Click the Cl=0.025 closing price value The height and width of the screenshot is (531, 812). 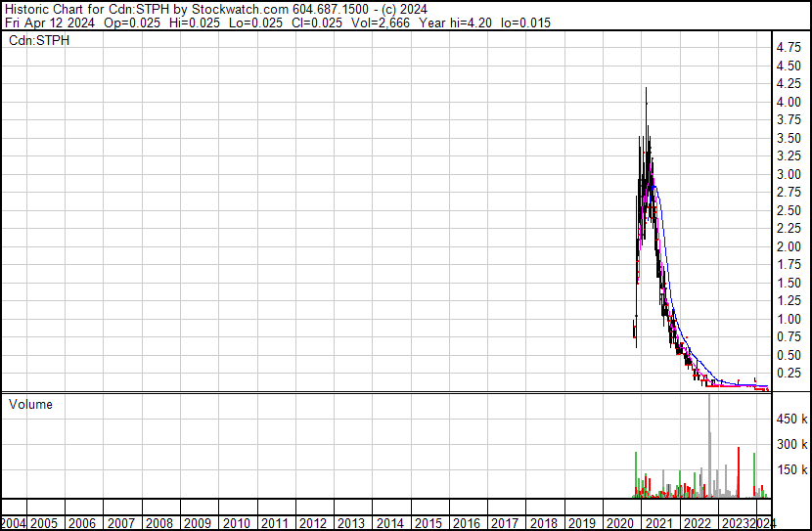[316, 22]
